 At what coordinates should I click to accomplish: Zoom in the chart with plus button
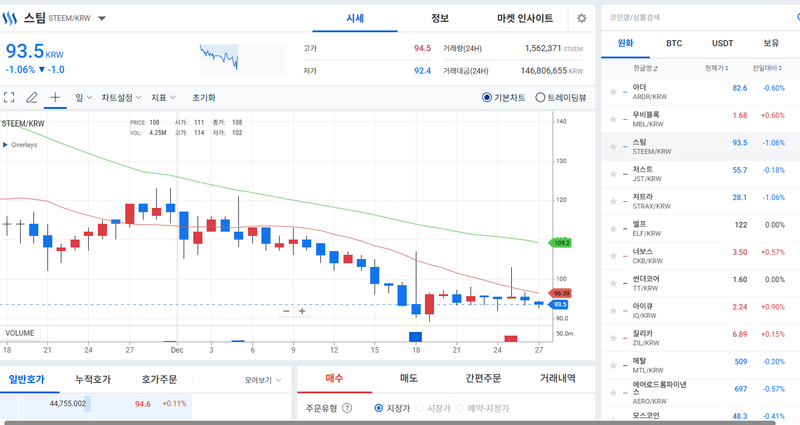point(302,311)
